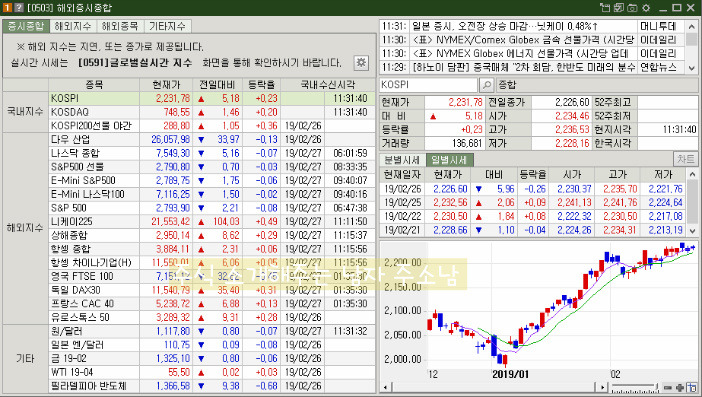Click the 국내수신시각 column header
Viewport: 702px width, 397px height.
pyautogui.click(x=328, y=85)
